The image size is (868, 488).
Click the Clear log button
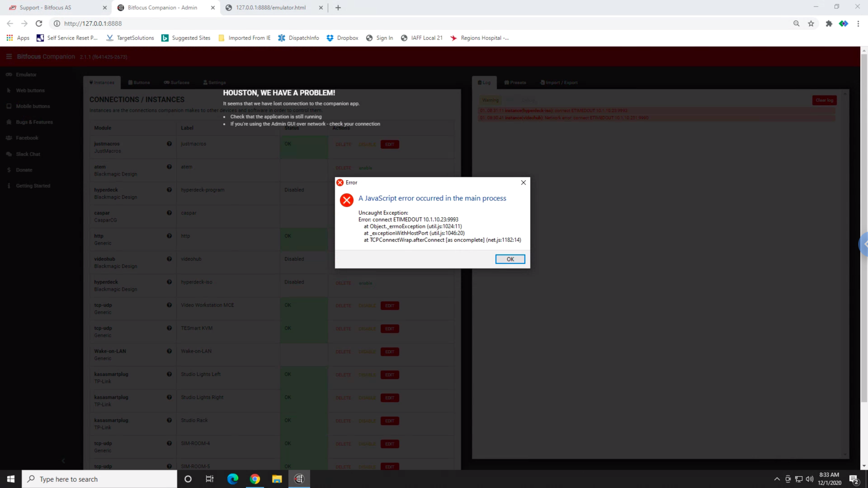tap(824, 100)
